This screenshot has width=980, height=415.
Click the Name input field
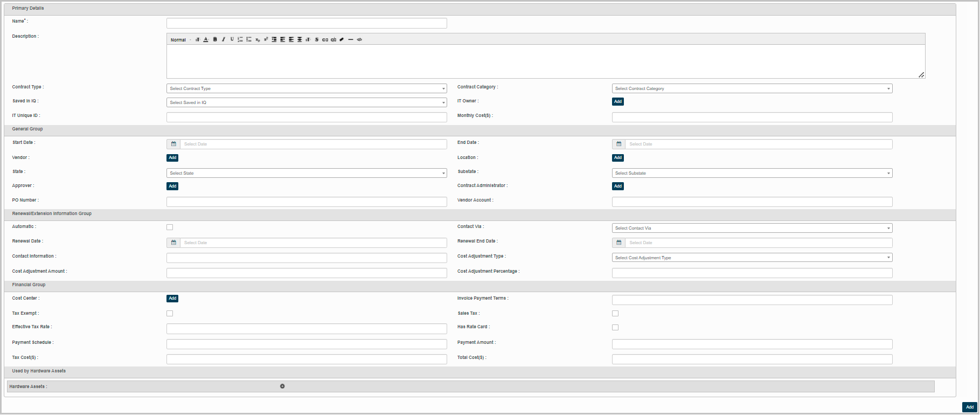click(x=307, y=23)
